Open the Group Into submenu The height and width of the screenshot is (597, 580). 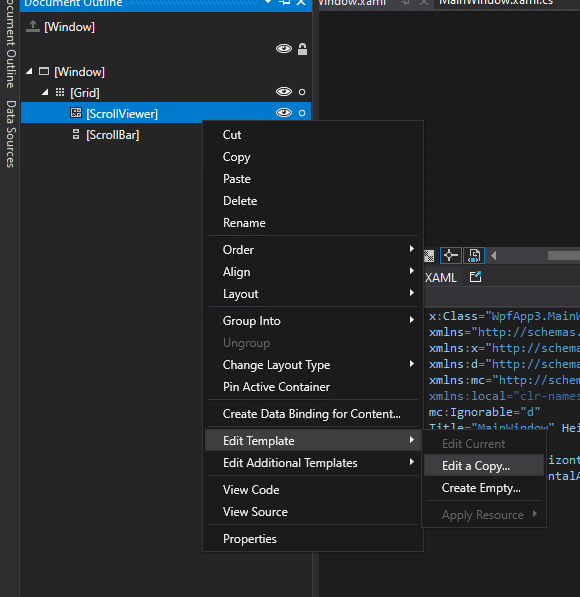pyautogui.click(x=313, y=321)
